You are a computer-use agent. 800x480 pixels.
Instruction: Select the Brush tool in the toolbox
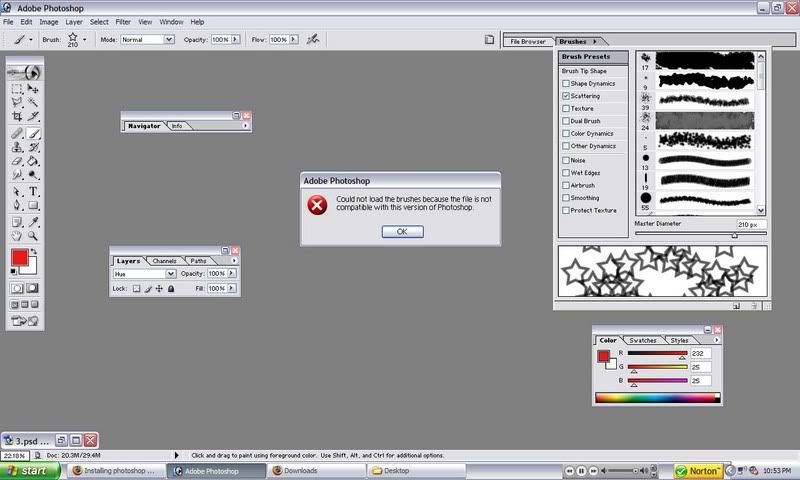pyautogui.click(x=33, y=132)
